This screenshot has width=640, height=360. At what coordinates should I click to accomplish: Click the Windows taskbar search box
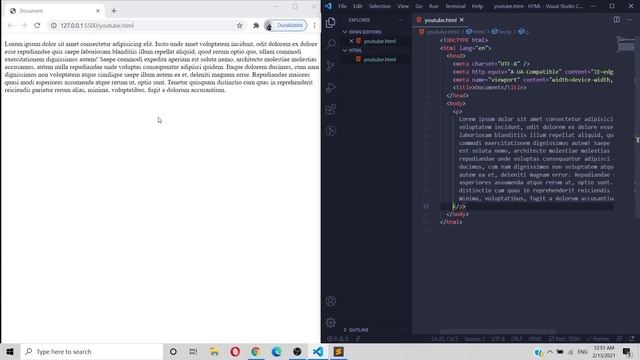92,351
